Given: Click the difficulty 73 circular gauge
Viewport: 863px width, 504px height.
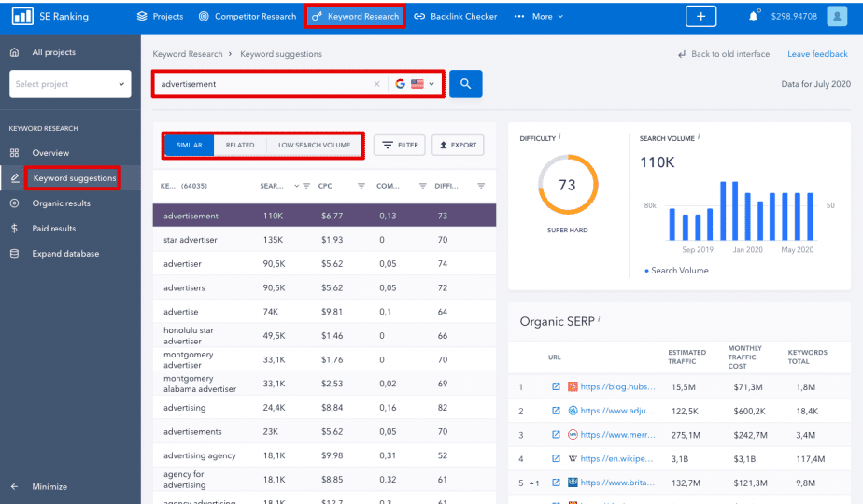Looking at the screenshot, I should (x=568, y=184).
